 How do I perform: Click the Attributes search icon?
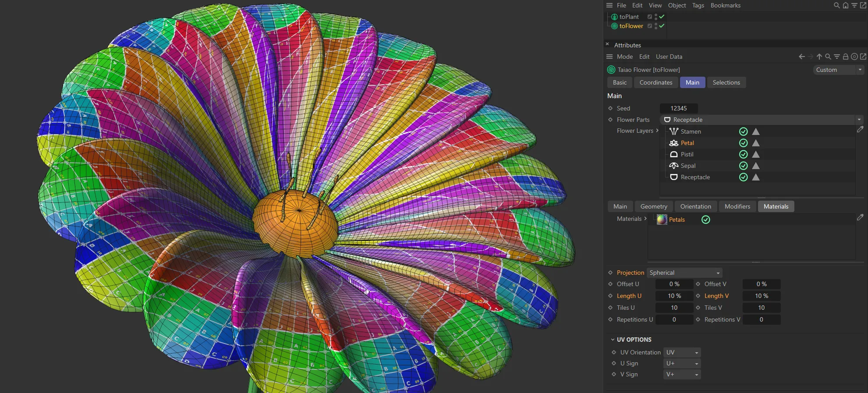(x=828, y=57)
